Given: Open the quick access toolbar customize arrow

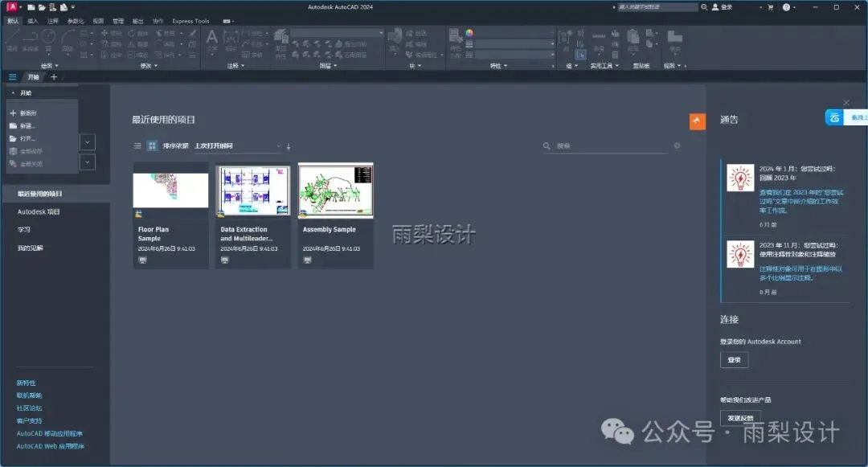Looking at the screenshot, I should pos(73,7).
